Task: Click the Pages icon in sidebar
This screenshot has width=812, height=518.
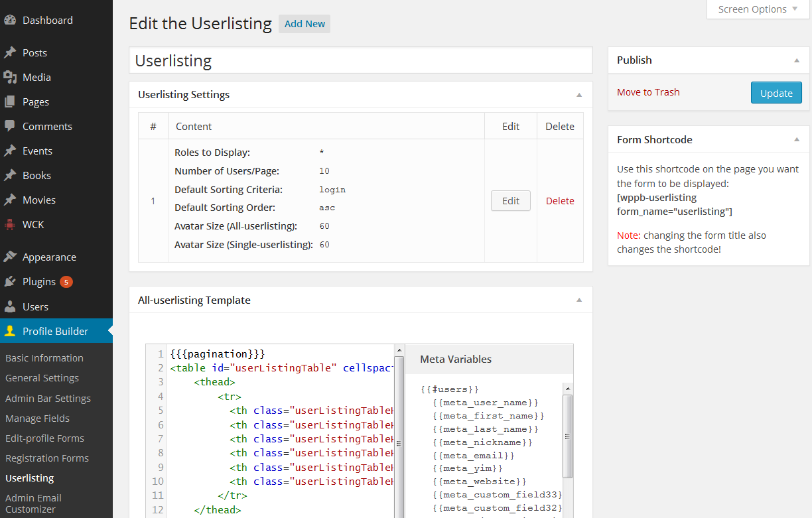Action: 10,101
